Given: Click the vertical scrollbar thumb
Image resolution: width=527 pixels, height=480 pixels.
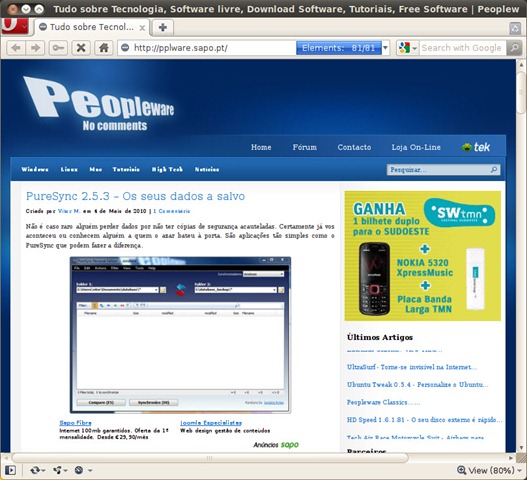Looking at the screenshot, I should (521, 92).
